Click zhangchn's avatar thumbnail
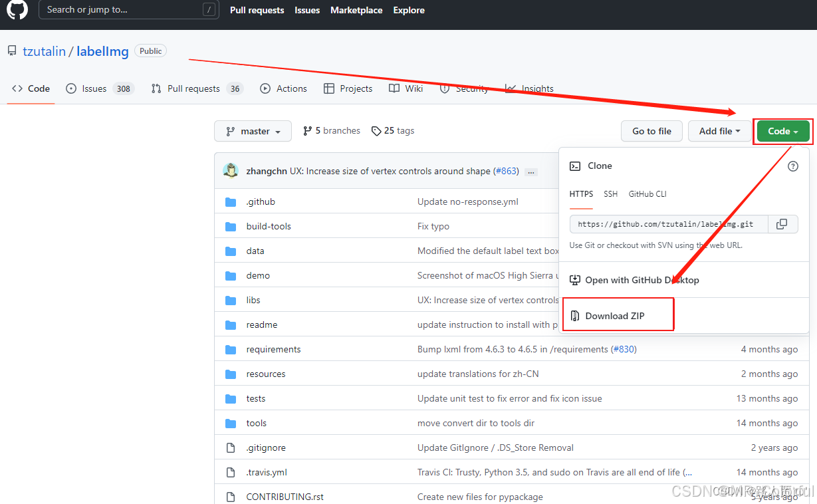817x504 pixels. [x=231, y=171]
